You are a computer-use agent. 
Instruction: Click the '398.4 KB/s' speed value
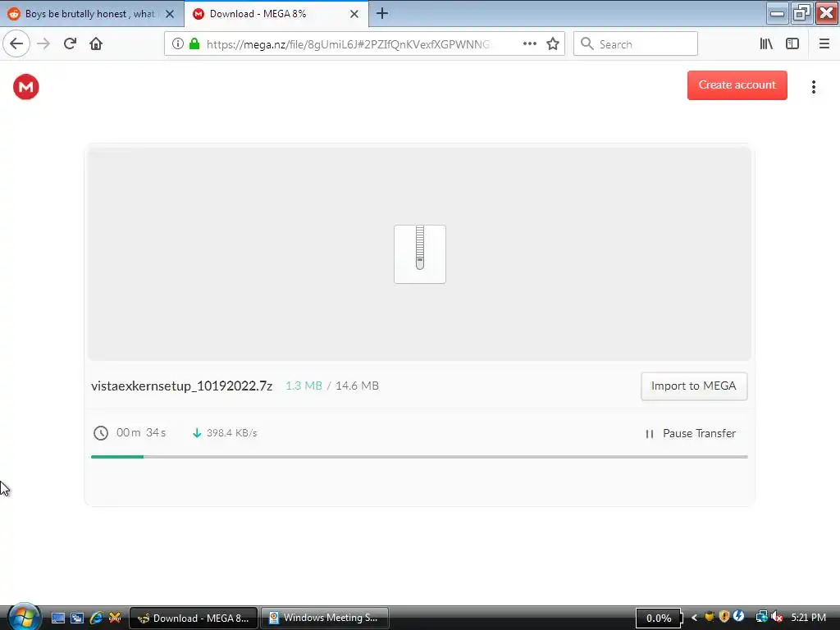pos(232,433)
